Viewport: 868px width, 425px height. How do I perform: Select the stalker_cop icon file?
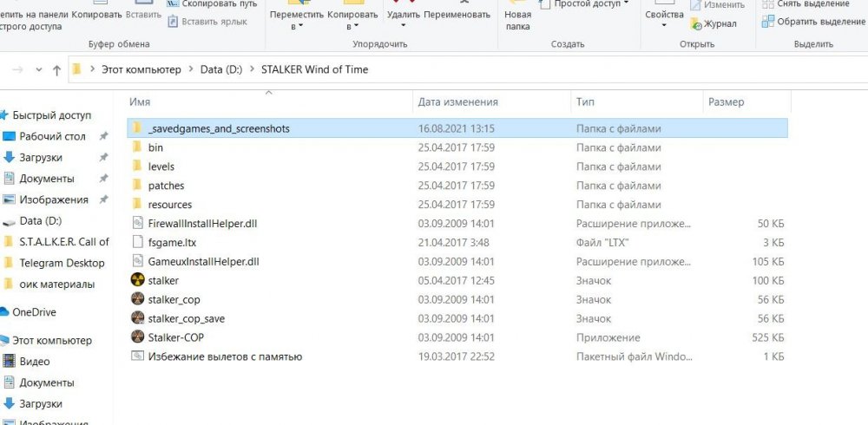[x=137, y=299]
